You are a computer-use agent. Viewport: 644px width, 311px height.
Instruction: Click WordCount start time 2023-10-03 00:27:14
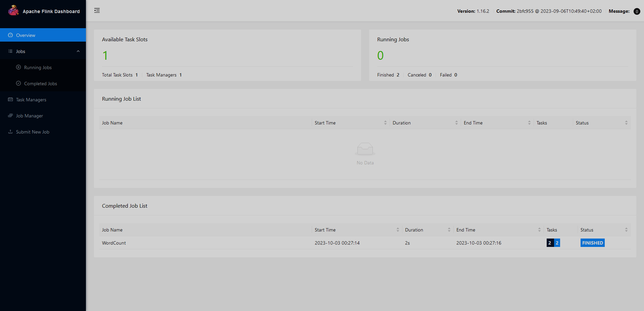click(337, 243)
